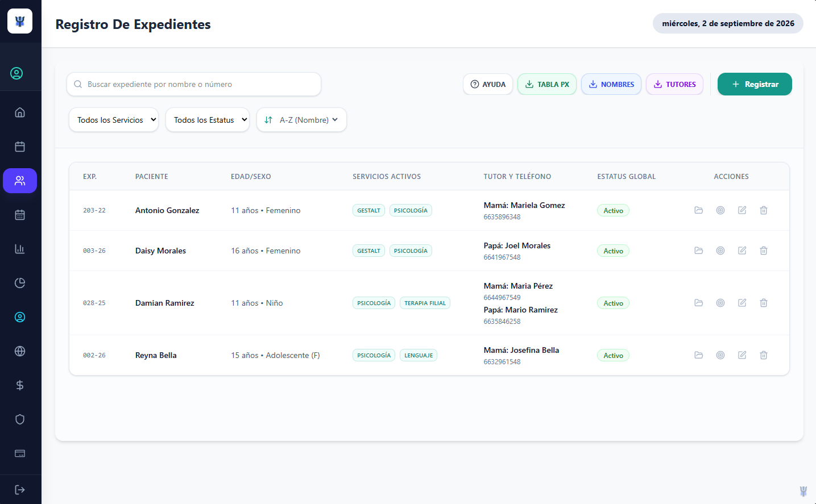Open the A-Z (Nombre) sort dropdown
Screen dimensions: 816x504
pyautogui.click(x=302, y=120)
